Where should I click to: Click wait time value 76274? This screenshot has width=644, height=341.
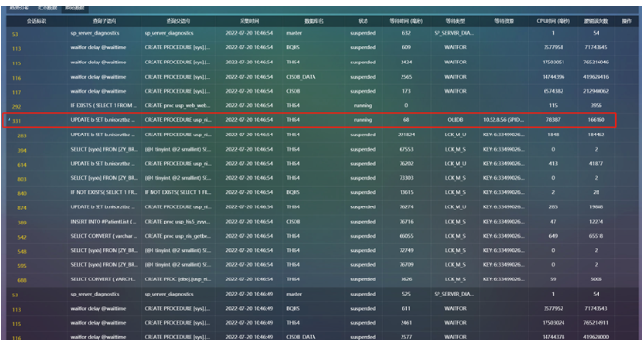click(405, 207)
